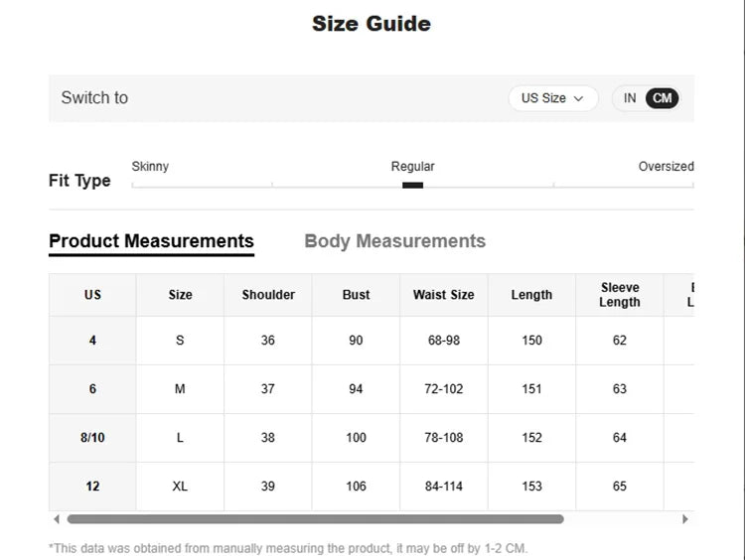Click the horizontal scrollbar thumb
Viewport: 745px width, 560px height.
coord(316,519)
